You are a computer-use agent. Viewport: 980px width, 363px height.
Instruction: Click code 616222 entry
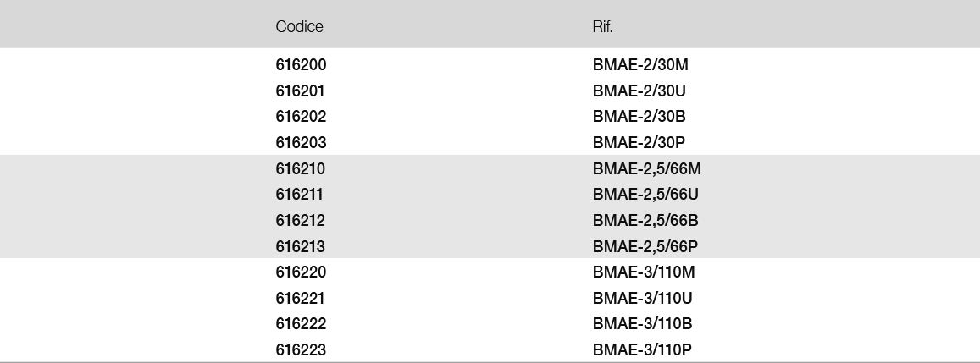coord(302,324)
